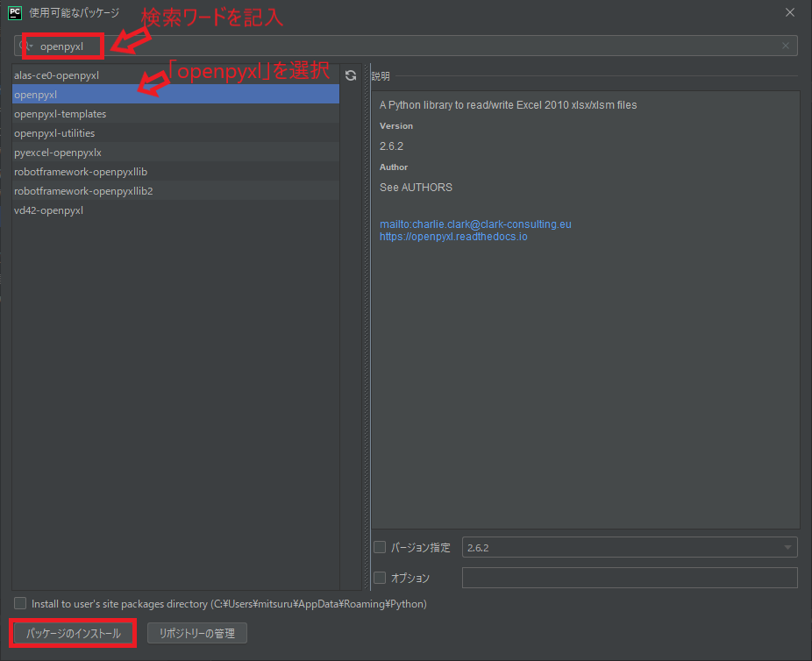Click the 2.6.2 version text in description
This screenshot has height=661, width=812.
[x=391, y=146]
